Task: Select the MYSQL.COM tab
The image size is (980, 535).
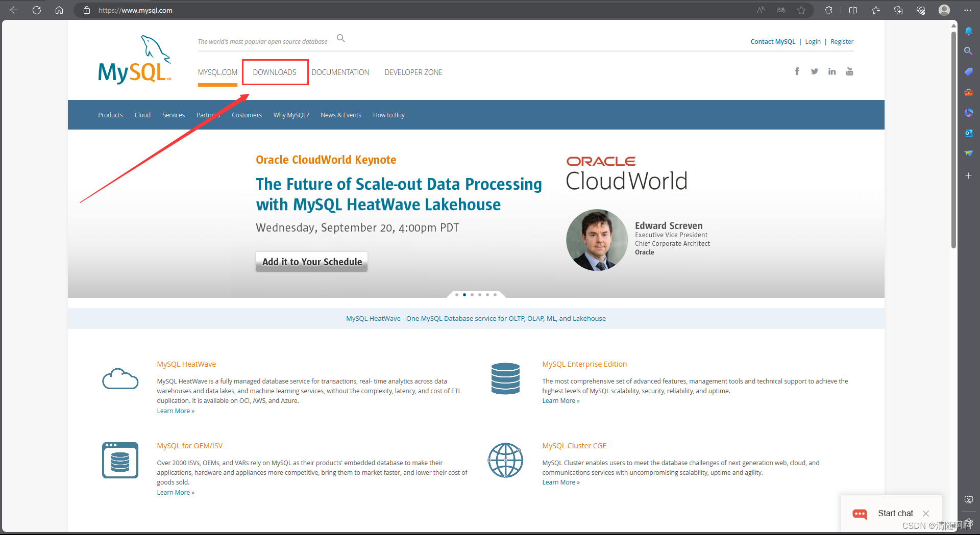Action: [x=217, y=72]
